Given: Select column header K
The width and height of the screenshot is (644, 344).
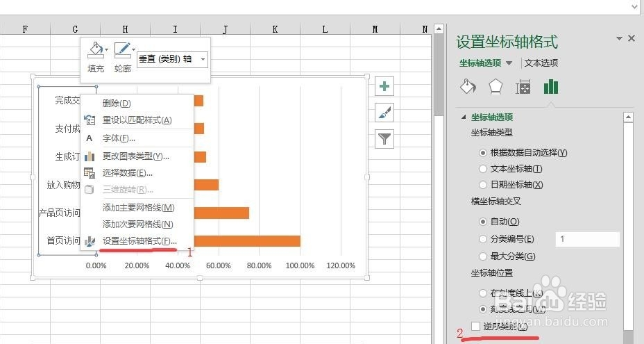Looking at the screenshot, I should click(x=276, y=29).
